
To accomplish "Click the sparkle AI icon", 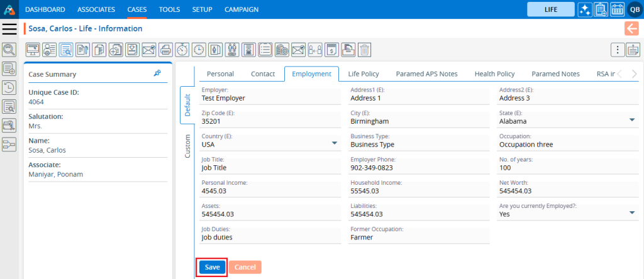I will (x=584, y=9).
